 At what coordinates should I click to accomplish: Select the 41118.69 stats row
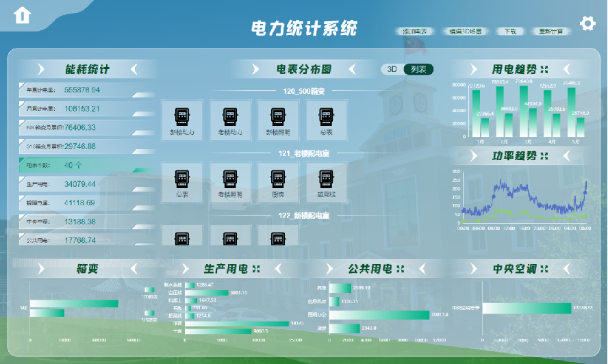87,203
